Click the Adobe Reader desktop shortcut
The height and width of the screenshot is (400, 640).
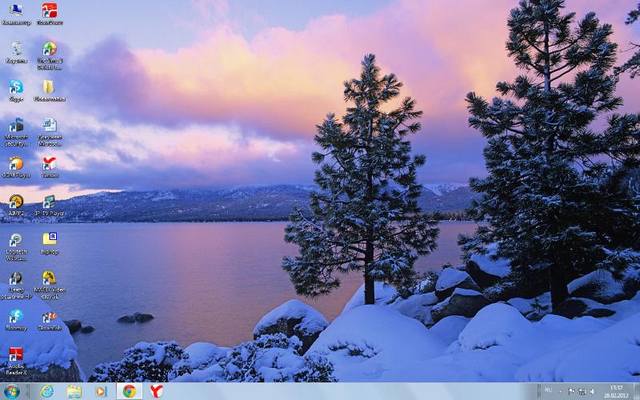pyautogui.click(x=16, y=356)
